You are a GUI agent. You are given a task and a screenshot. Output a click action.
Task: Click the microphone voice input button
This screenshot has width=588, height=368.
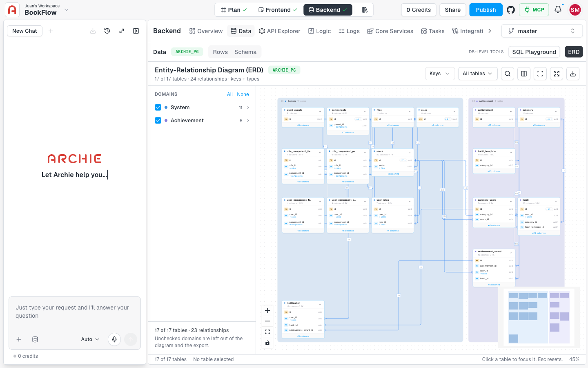pos(114,339)
